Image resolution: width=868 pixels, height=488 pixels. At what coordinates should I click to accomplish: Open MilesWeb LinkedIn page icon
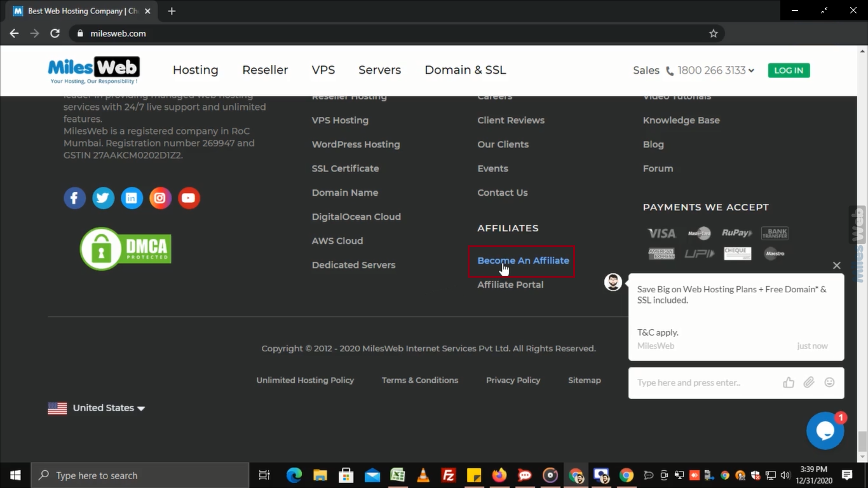pos(132,198)
